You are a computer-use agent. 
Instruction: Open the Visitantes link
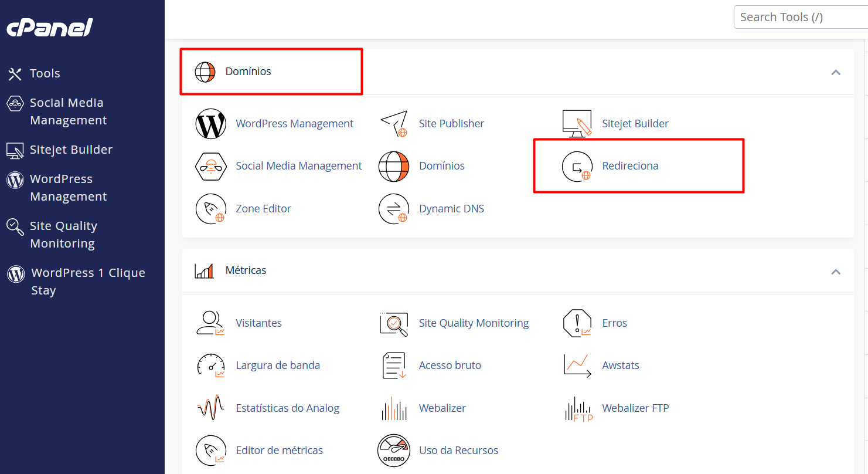pos(258,323)
